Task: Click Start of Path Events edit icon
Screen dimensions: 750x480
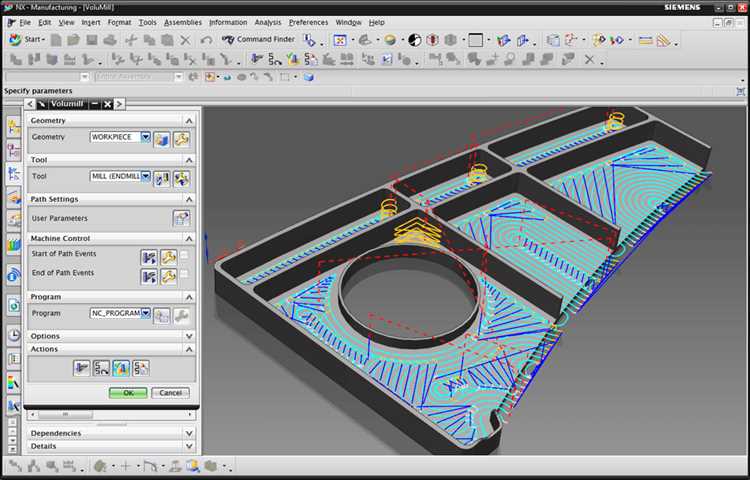Action: tap(149, 257)
